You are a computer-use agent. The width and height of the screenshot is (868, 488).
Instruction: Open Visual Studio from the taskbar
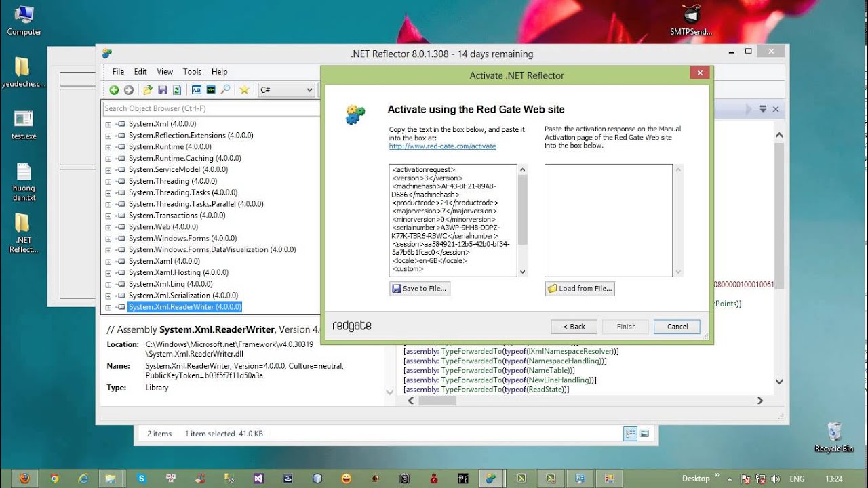point(258,479)
